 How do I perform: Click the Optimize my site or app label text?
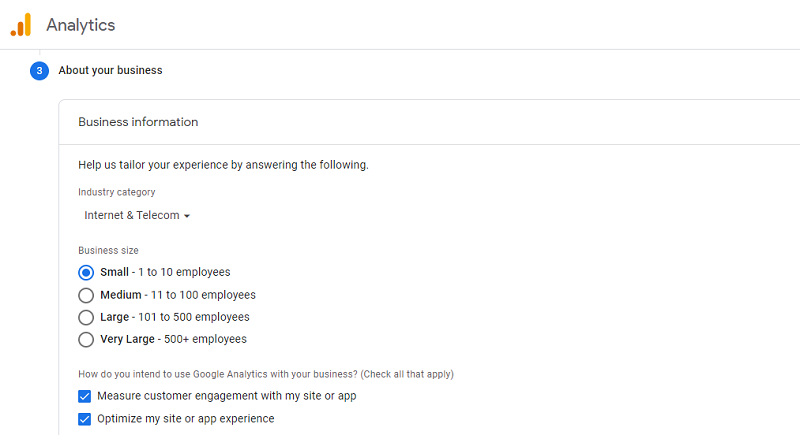[186, 419]
